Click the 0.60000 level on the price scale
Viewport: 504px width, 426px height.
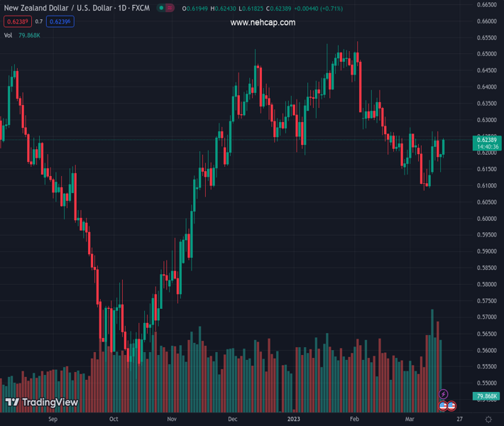(486, 219)
